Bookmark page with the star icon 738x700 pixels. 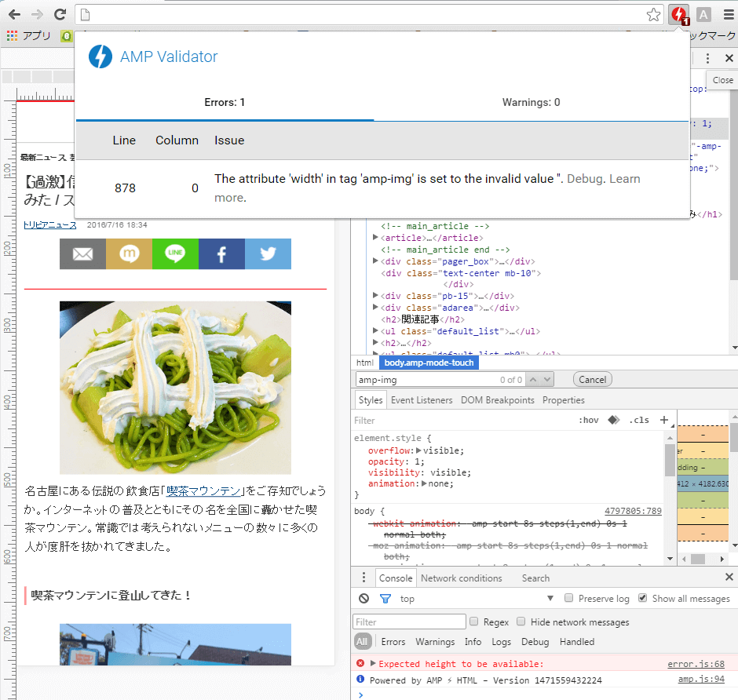(x=653, y=15)
